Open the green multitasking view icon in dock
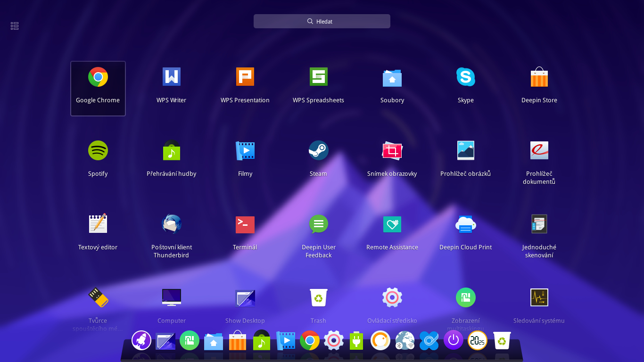The height and width of the screenshot is (362, 644). (190, 340)
